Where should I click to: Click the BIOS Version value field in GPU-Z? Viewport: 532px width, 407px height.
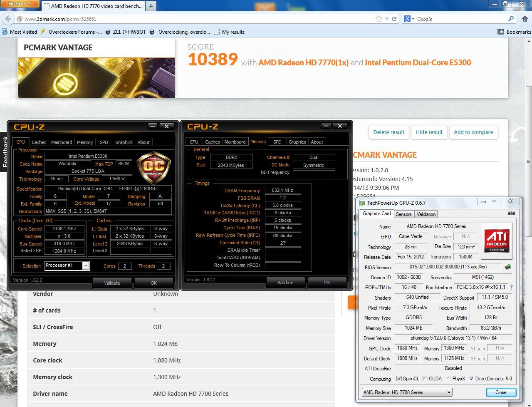[448, 267]
